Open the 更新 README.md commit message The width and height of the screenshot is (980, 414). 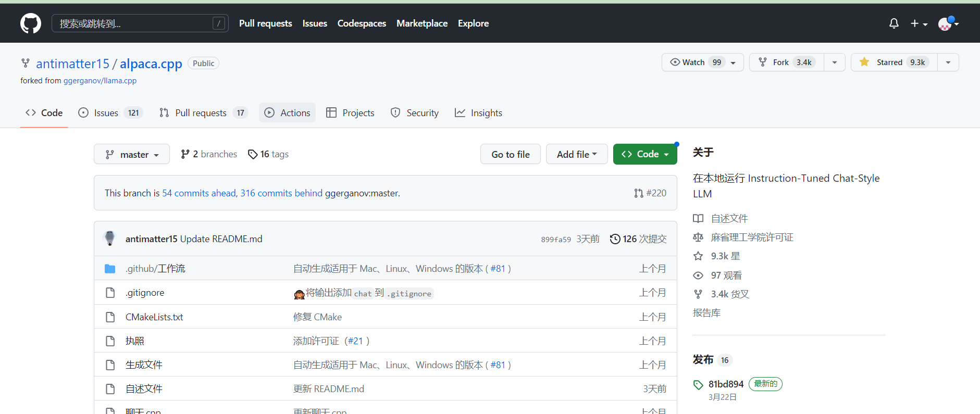pos(329,389)
